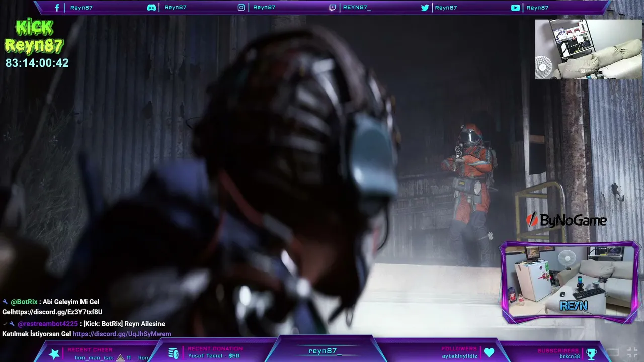Click the 83:14:00:42 stream timer
Viewport: 644px width, 362px height.
[37, 63]
